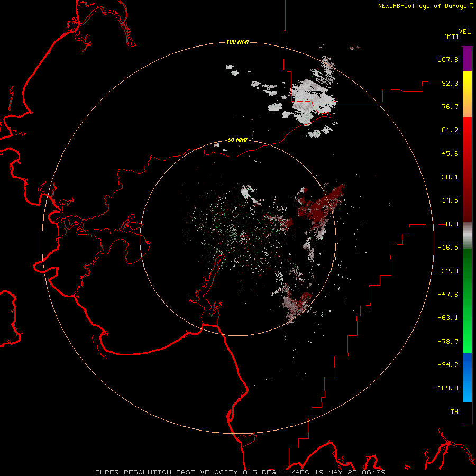Click the Super-Resolution Base Velocity footer caption

(241, 472)
